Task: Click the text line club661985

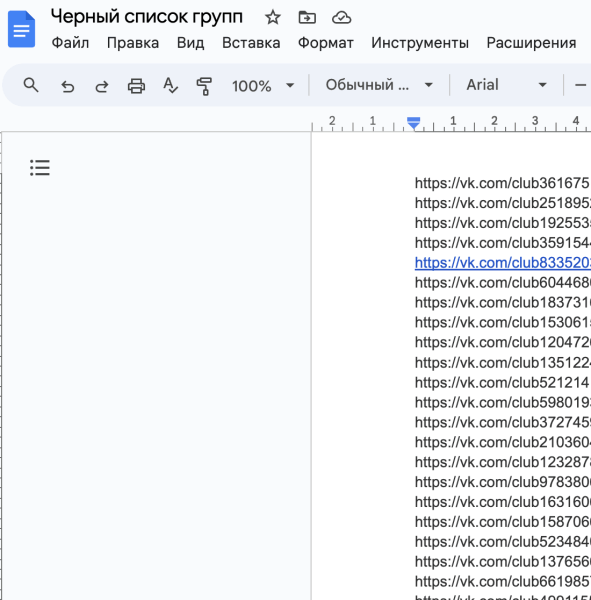Action: click(503, 582)
